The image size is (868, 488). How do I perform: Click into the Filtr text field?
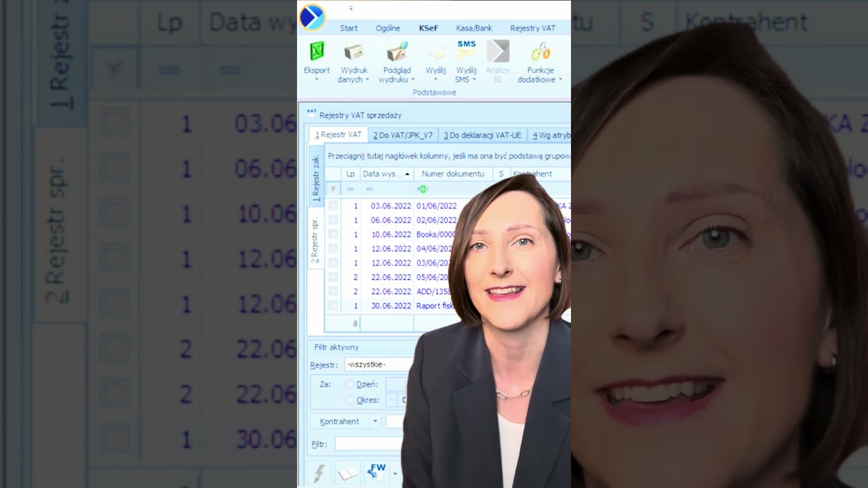[x=370, y=444]
